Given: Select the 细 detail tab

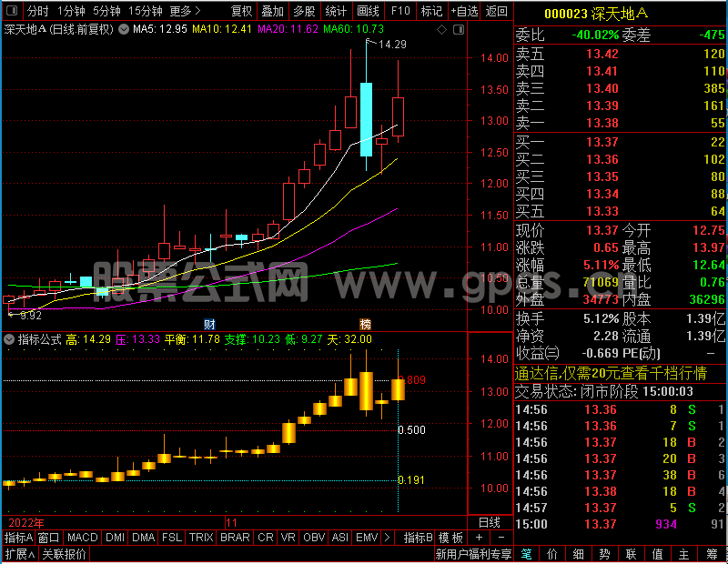Looking at the screenshot, I should pos(578,554).
